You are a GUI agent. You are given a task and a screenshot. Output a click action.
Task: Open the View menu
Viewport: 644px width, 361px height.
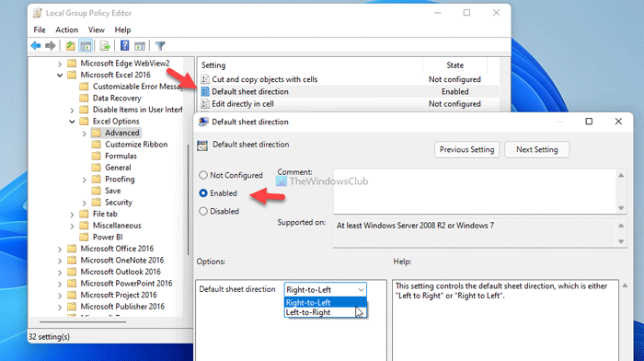coord(96,30)
